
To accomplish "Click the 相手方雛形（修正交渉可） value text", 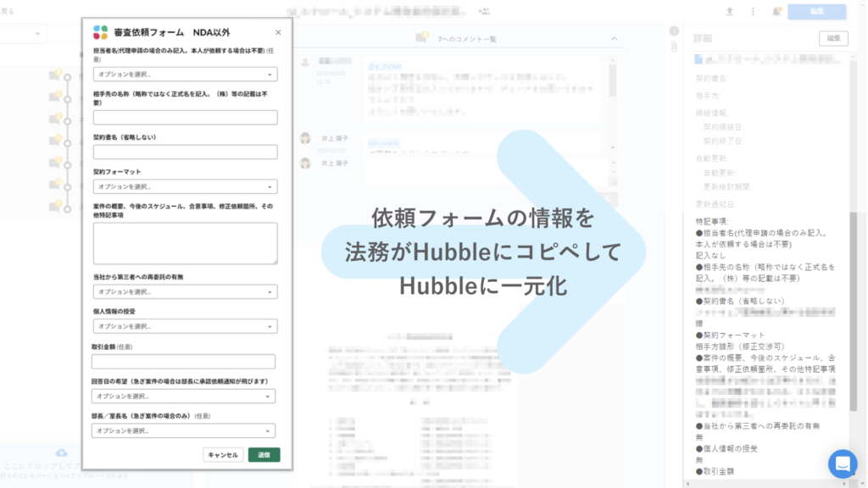I will [x=741, y=347].
